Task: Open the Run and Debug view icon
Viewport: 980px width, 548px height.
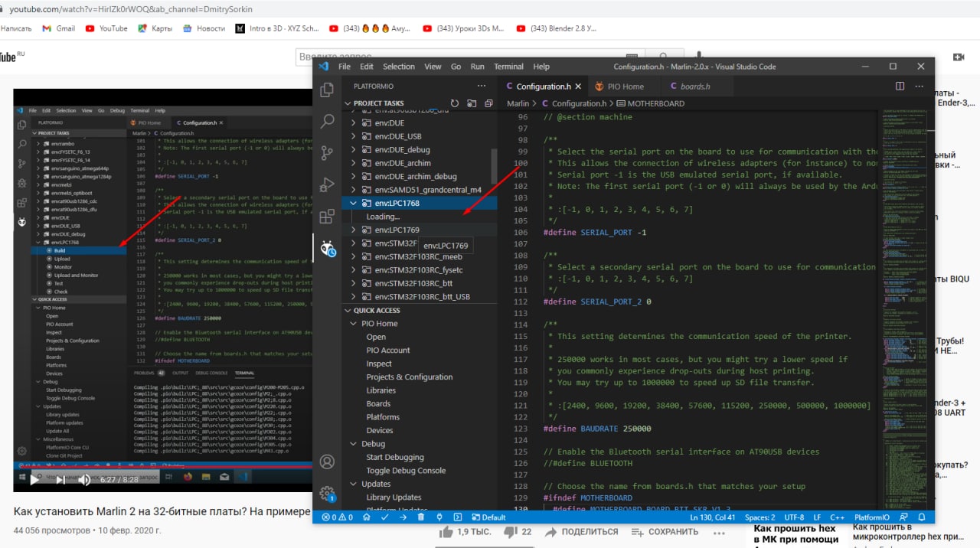Action: tap(327, 184)
